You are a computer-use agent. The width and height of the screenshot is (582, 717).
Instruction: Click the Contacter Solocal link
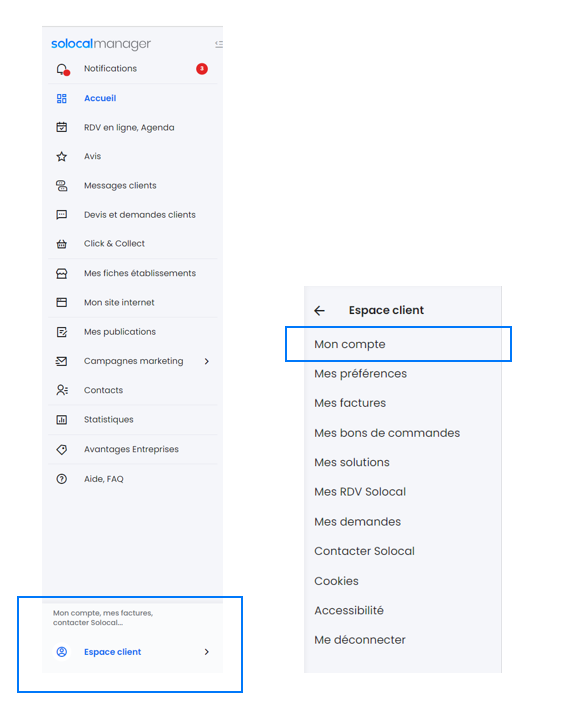click(364, 551)
